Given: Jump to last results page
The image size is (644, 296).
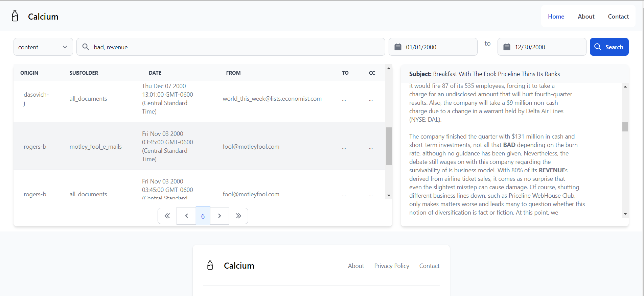Looking at the screenshot, I should [238, 216].
